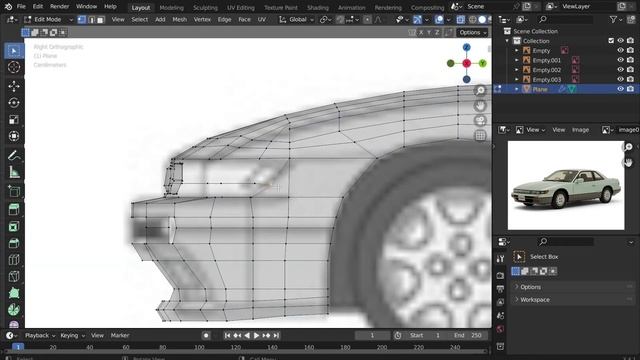Toggle camera view in viewport
This screenshot has width=640, height=360.
coord(480,121)
